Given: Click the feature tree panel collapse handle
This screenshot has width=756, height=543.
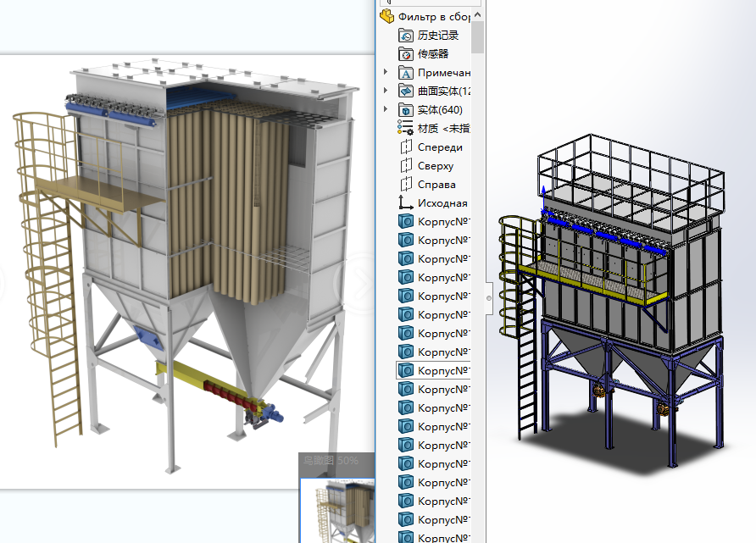Looking at the screenshot, I should [489, 298].
